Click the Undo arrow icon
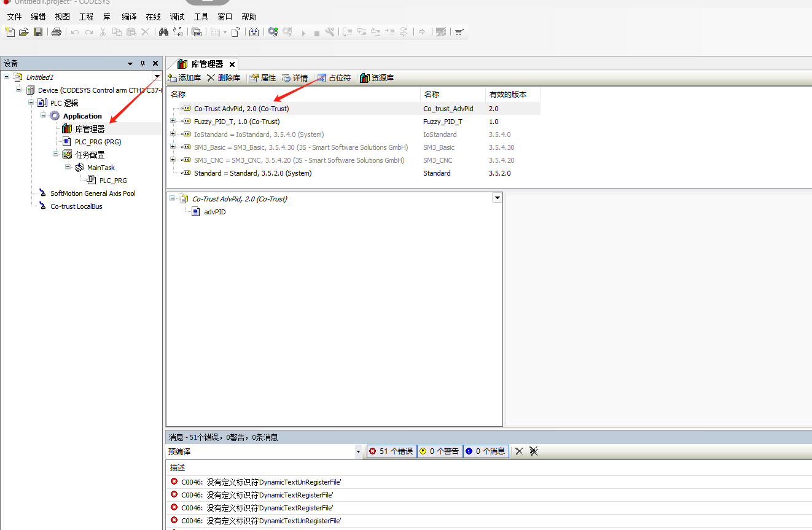 coord(75,32)
